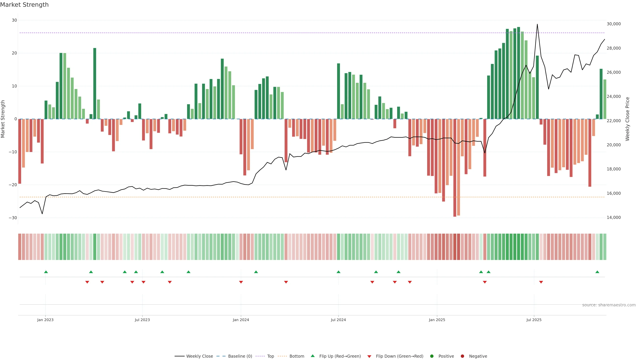Click the 30,000 tick on right axis
Viewport: 644px width, 362px height.
point(613,24)
